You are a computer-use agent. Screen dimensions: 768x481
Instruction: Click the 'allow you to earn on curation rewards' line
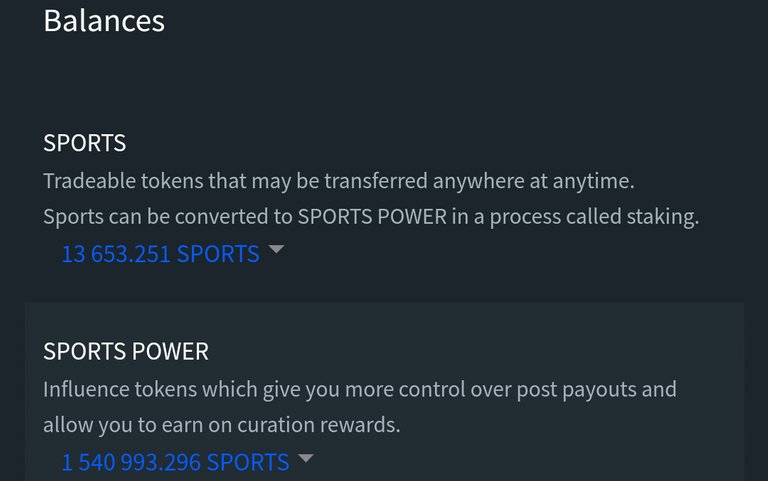point(221,425)
